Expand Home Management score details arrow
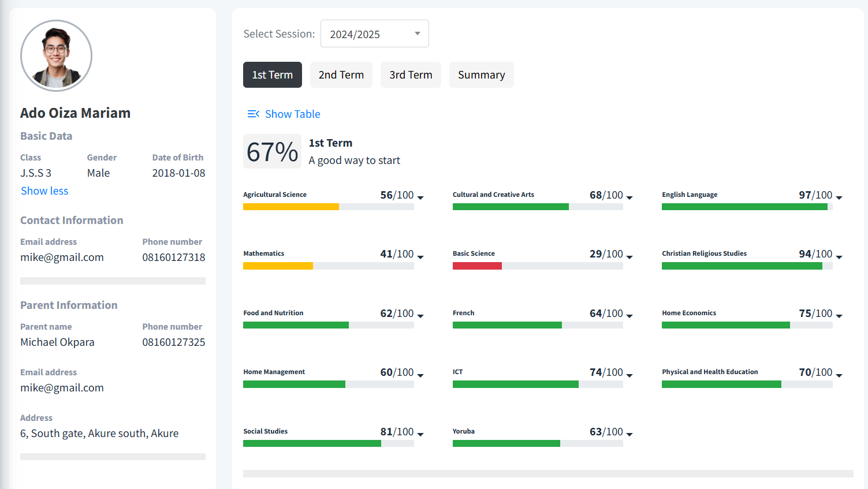This screenshot has width=868, height=489. point(420,375)
